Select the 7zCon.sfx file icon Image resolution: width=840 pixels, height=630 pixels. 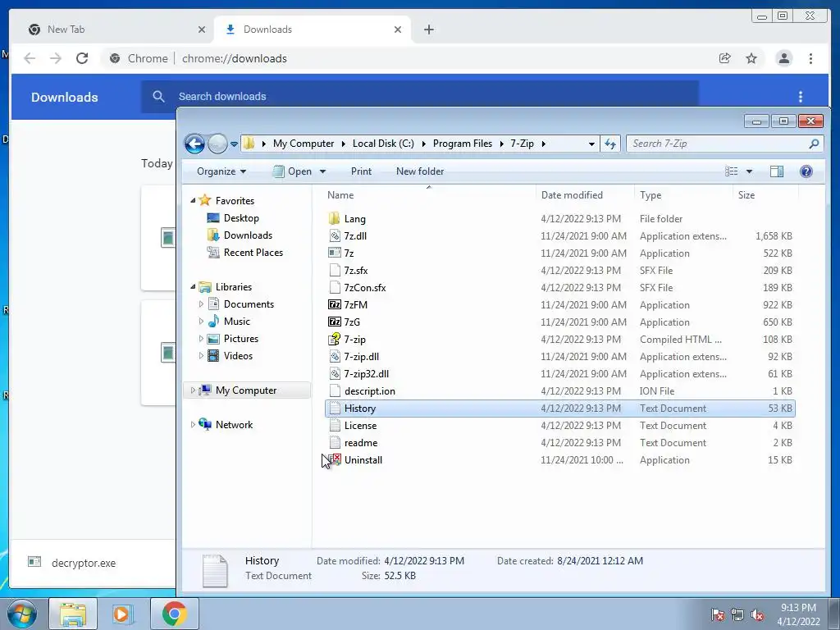coord(335,287)
